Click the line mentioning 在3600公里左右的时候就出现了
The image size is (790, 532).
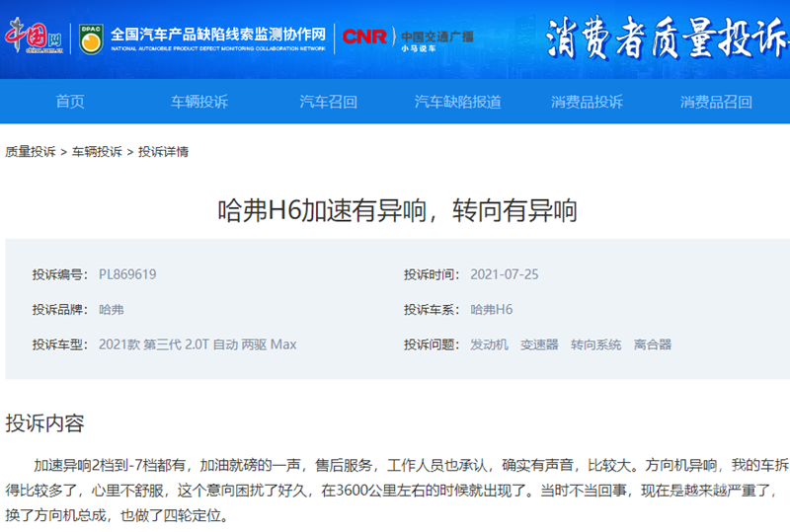[x=393, y=491]
